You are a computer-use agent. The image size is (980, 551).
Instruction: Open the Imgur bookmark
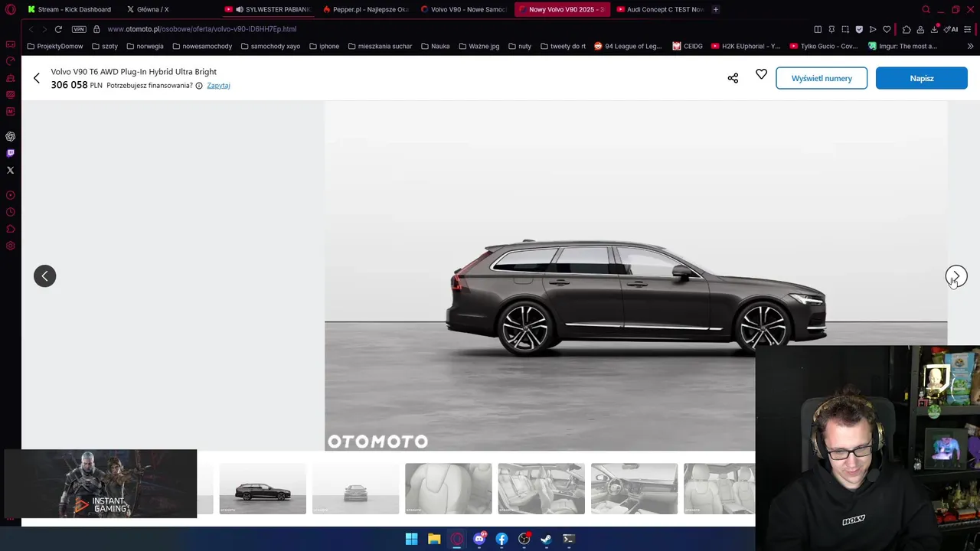coord(903,46)
